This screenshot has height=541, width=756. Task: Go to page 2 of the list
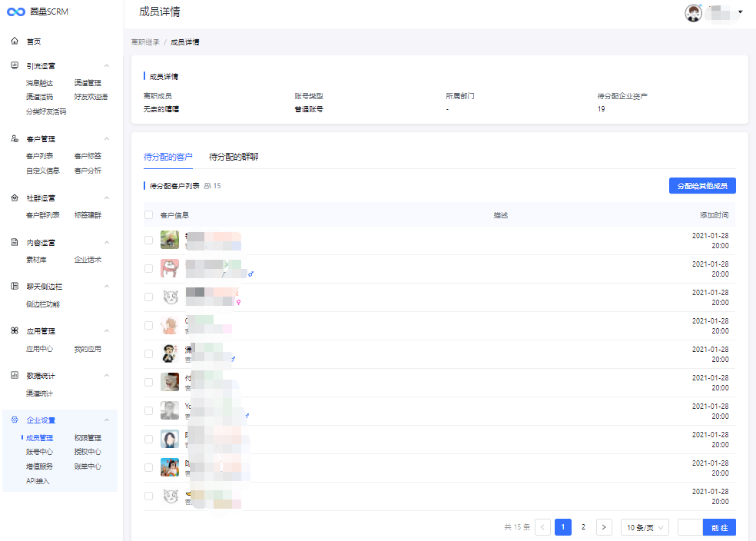pyautogui.click(x=584, y=527)
